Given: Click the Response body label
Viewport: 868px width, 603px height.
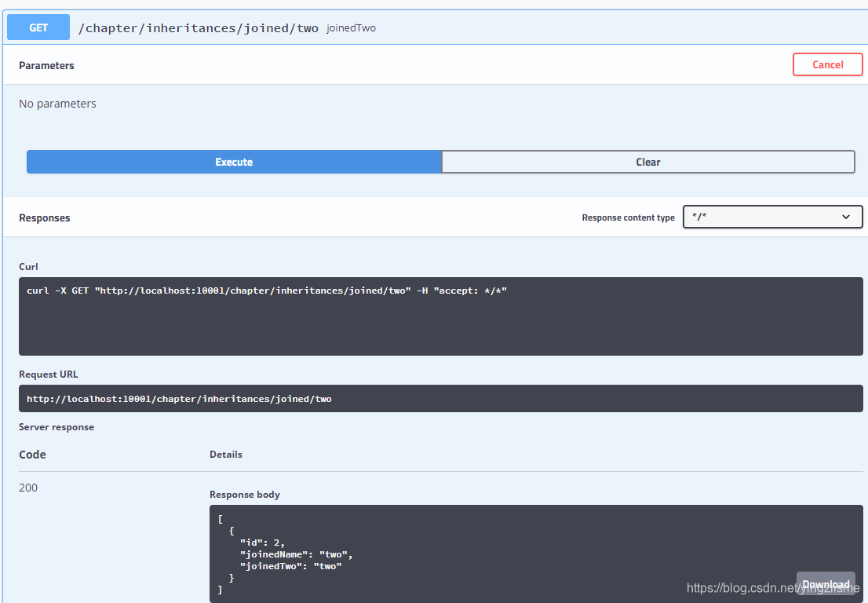Looking at the screenshot, I should click(245, 495).
